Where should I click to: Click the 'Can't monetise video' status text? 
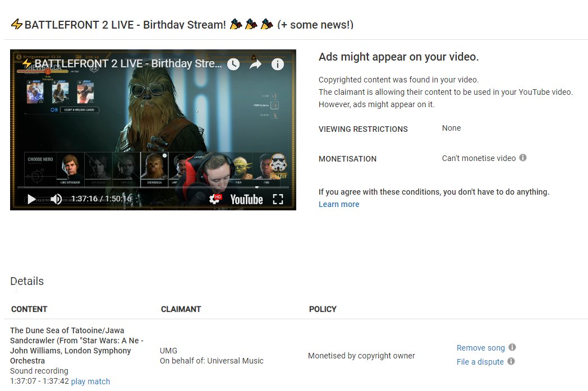coord(479,158)
